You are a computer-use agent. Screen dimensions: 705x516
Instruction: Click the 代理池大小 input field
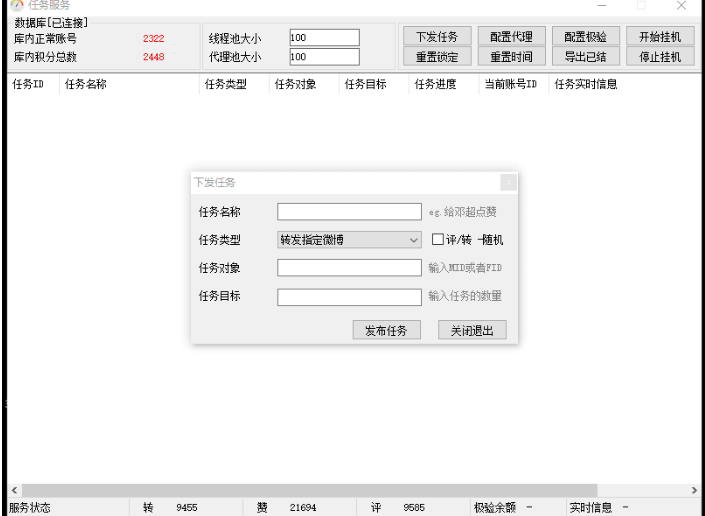[324, 57]
